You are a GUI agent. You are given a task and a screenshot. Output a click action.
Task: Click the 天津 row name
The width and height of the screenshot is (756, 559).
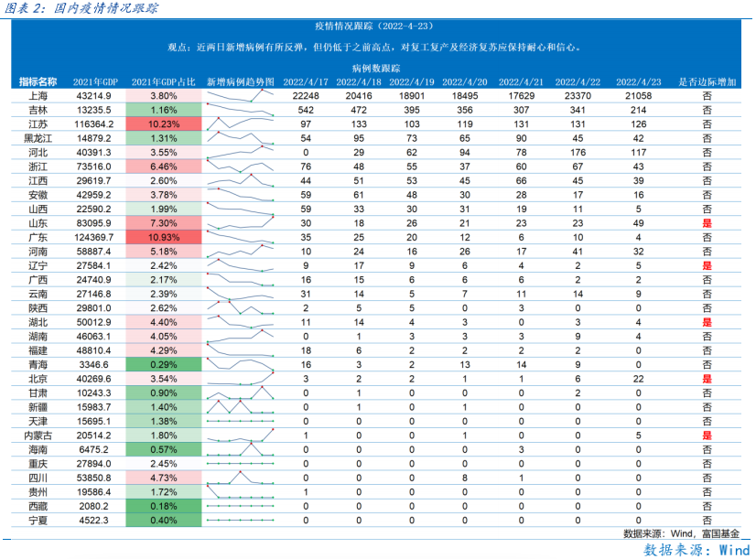[38, 421]
